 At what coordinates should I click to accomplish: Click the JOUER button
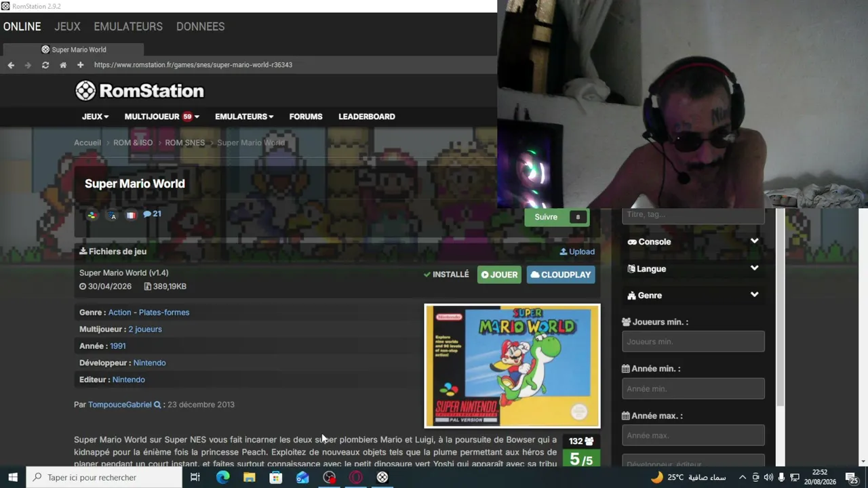[499, 274]
